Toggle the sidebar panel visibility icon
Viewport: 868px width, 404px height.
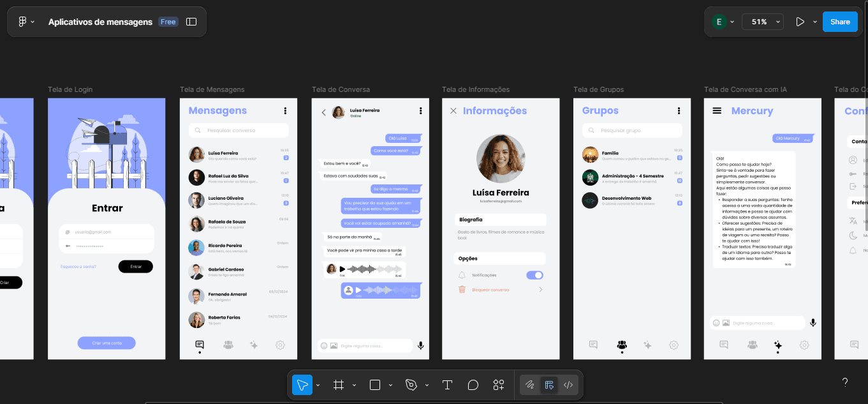click(191, 22)
